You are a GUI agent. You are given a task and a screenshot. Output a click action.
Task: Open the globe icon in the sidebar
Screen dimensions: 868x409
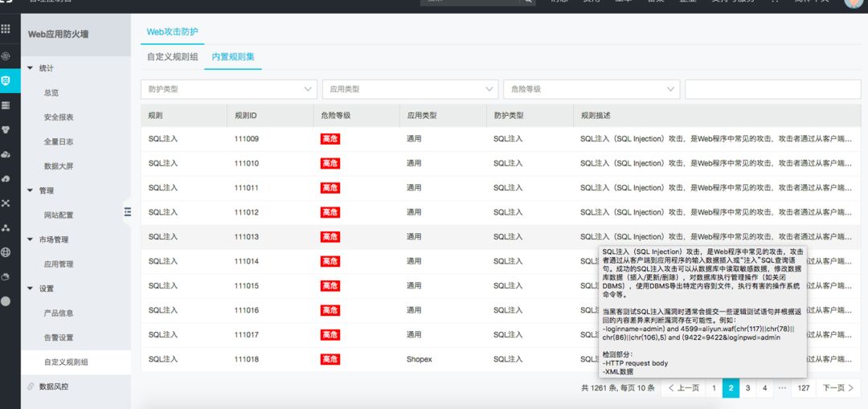pyautogui.click(x=6, y=252)
